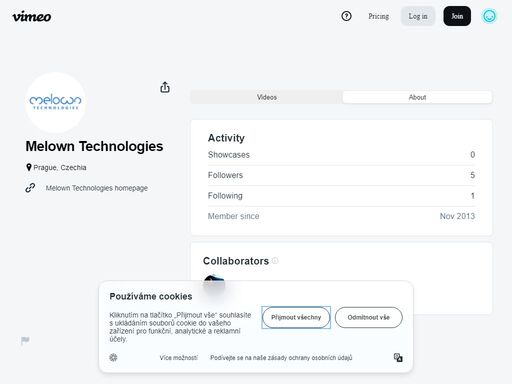The width and height of the screenshot is (512, 384).
Task: Switch to the About tab
Action: click(x=417, y=97)
